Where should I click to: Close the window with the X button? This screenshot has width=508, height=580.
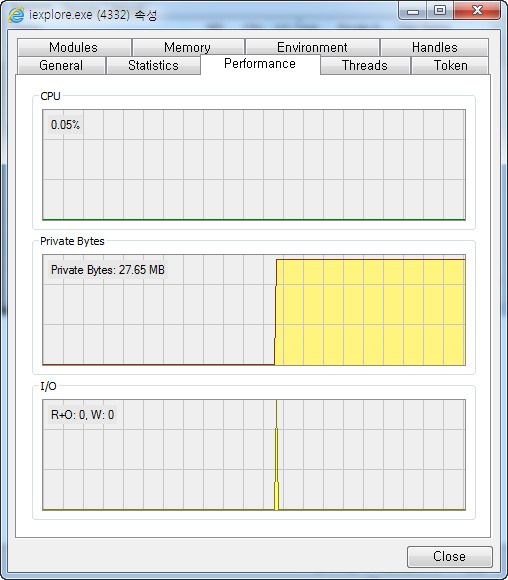477,11
